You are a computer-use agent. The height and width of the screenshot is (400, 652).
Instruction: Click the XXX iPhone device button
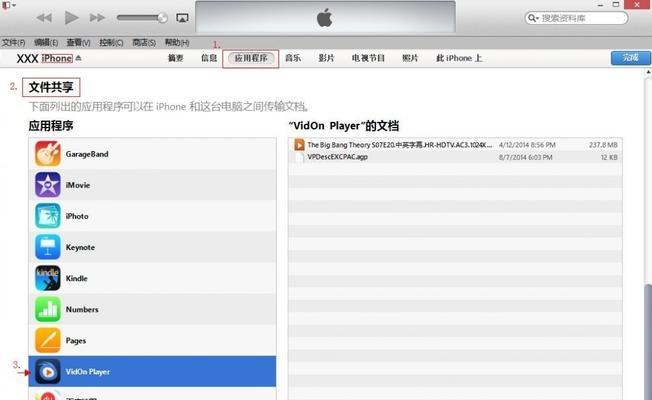pyautogui.click(x=44, y=58)
